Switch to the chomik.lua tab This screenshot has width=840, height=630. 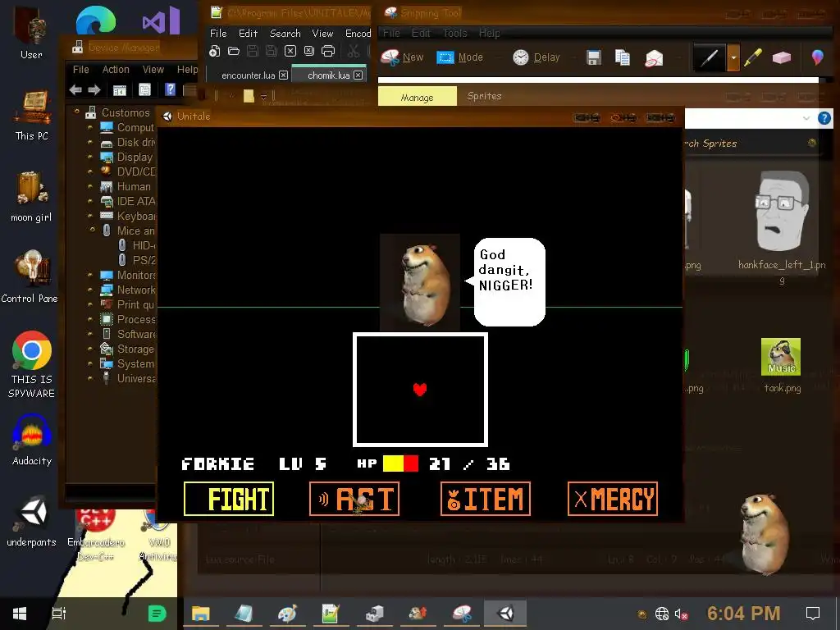[328, 75]
